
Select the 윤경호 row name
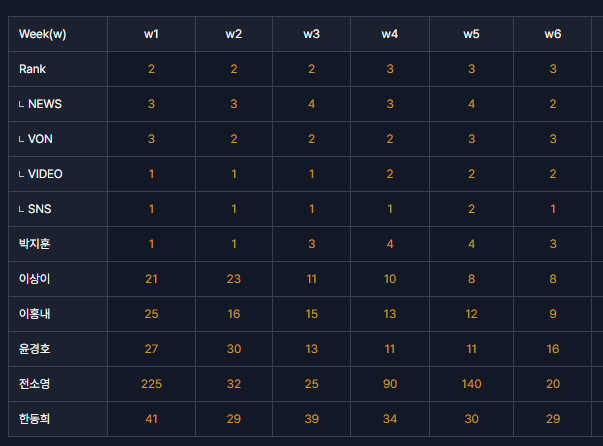[x=35, y=349]
